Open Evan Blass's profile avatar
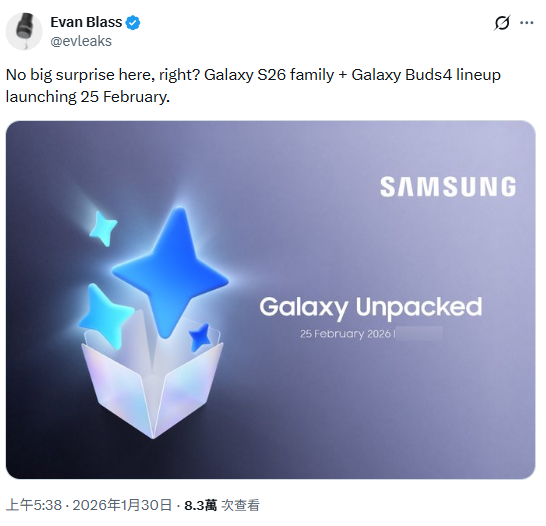Screen dimensions: 546x526 point(24,32)
